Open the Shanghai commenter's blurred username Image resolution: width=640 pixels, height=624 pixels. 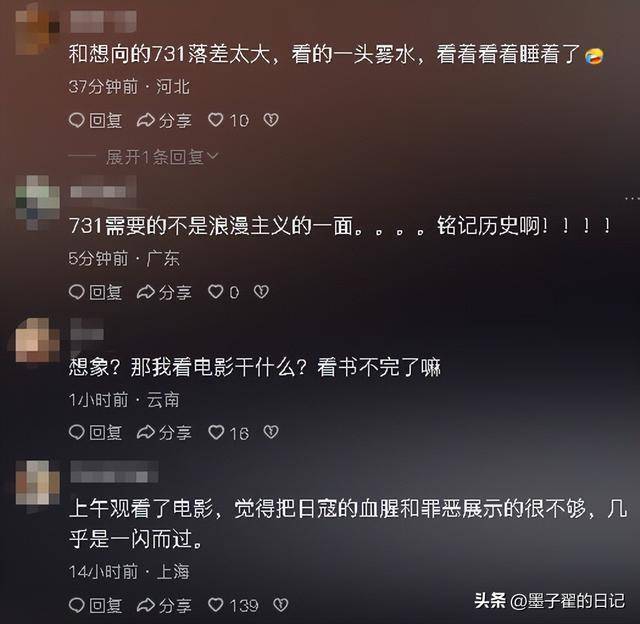(x=115, y=472)
